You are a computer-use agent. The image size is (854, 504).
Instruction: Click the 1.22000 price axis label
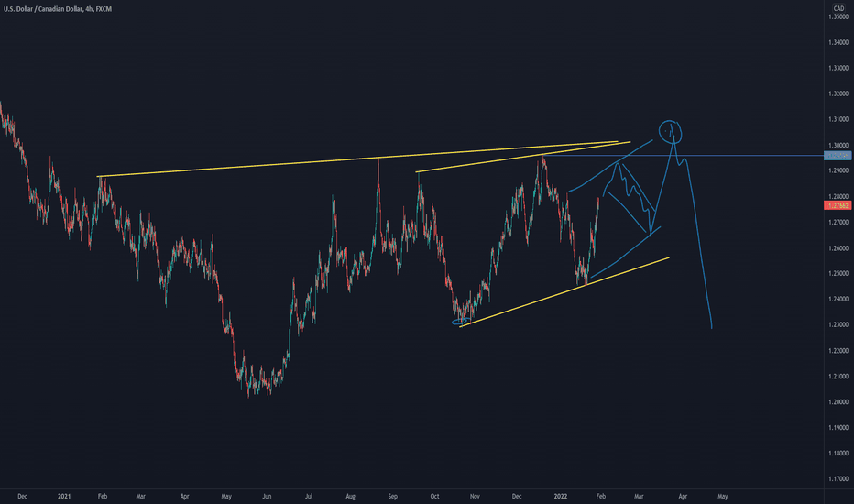(x=838, y=351)
